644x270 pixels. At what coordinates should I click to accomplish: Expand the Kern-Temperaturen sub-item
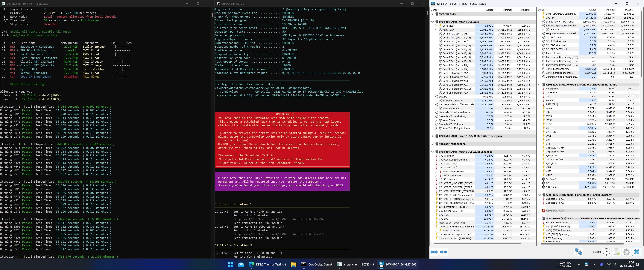[436, 172]
